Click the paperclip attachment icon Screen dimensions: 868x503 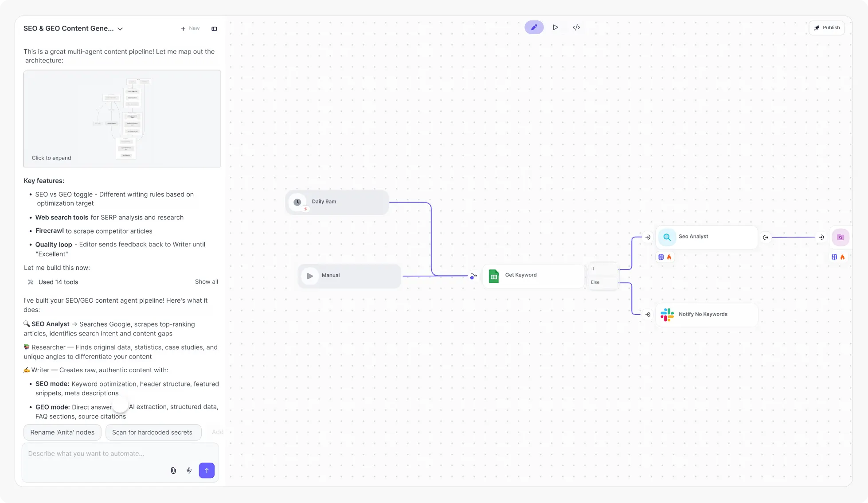point(173,470)
